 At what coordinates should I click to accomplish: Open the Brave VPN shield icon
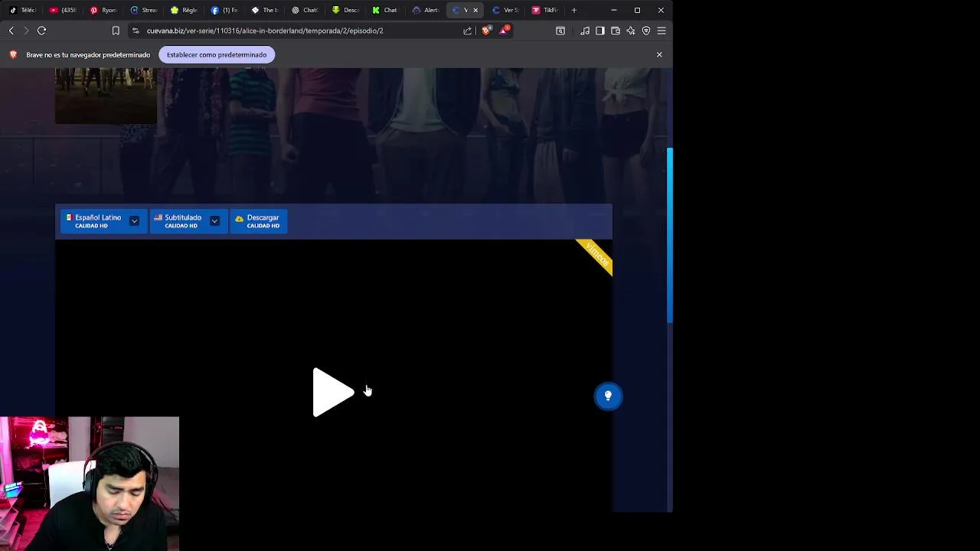click(646, 31)
